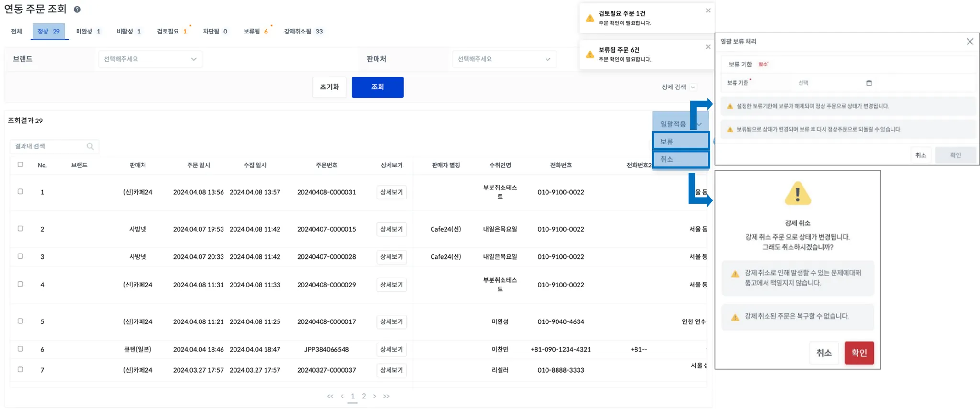Viewport: 980px width, 409px height.
Task: Open the calendar picker for 보류 기한
Action: [869, 83]
